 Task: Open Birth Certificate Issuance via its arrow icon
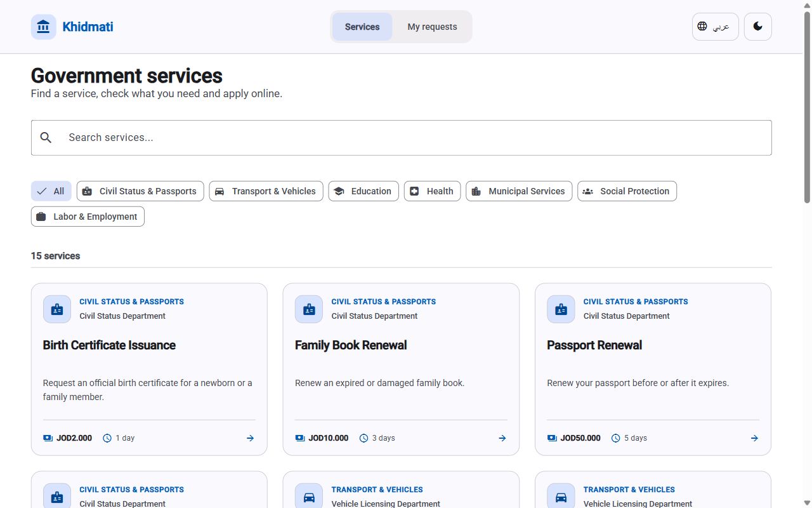coord(250,438)
